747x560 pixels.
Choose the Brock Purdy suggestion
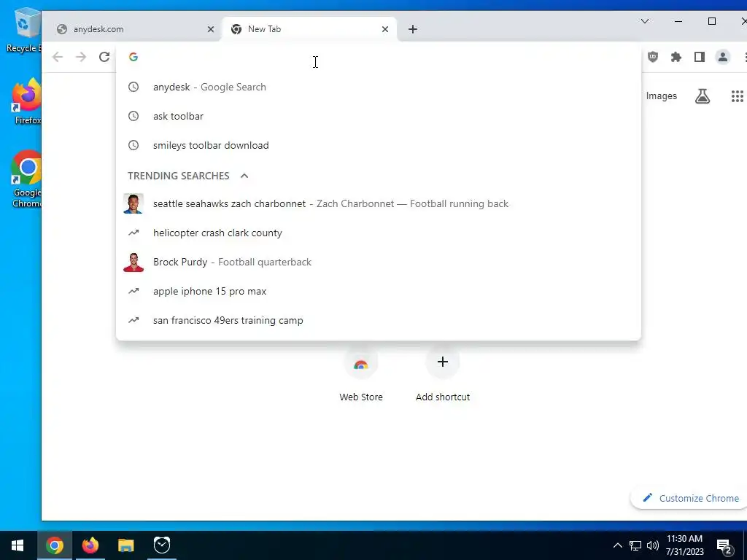(379, 262)
